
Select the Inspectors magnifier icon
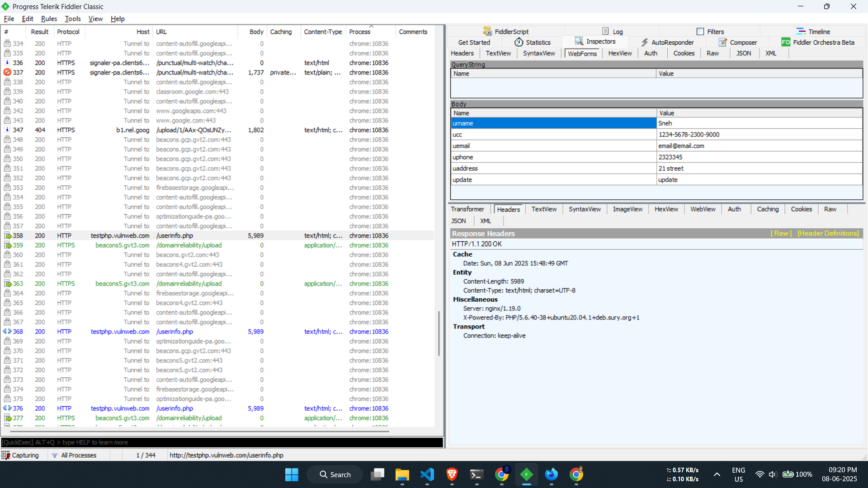click(579, 41)
